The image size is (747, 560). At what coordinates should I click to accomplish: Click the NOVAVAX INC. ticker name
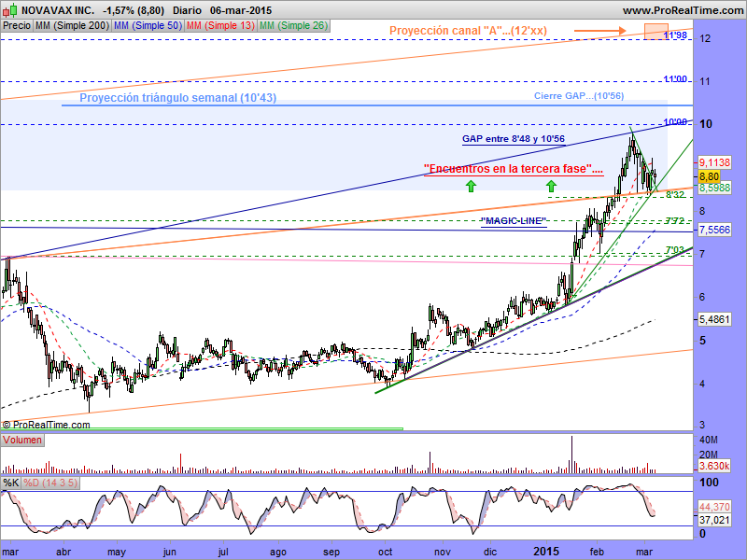click(x=58, y=10)
